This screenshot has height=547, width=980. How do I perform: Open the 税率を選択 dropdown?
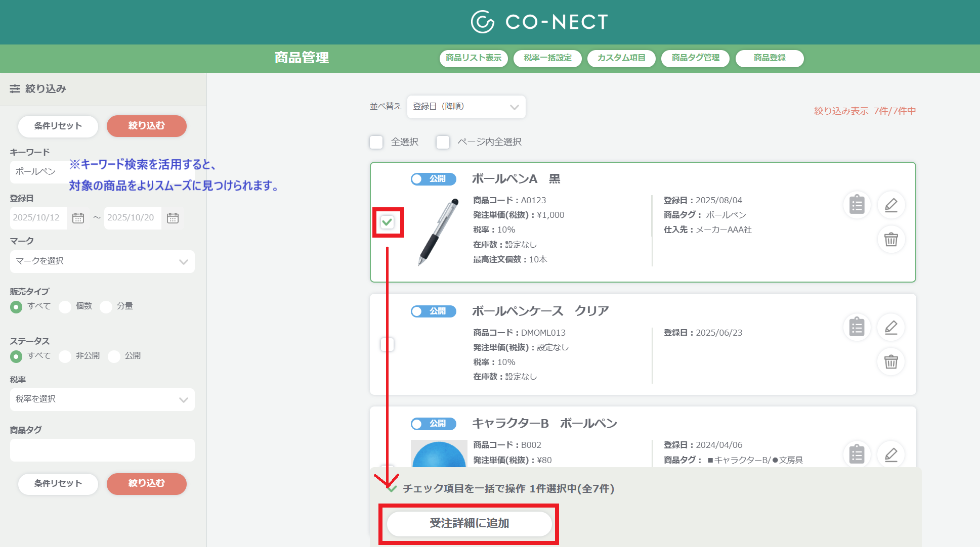click(x=102, y=399)
